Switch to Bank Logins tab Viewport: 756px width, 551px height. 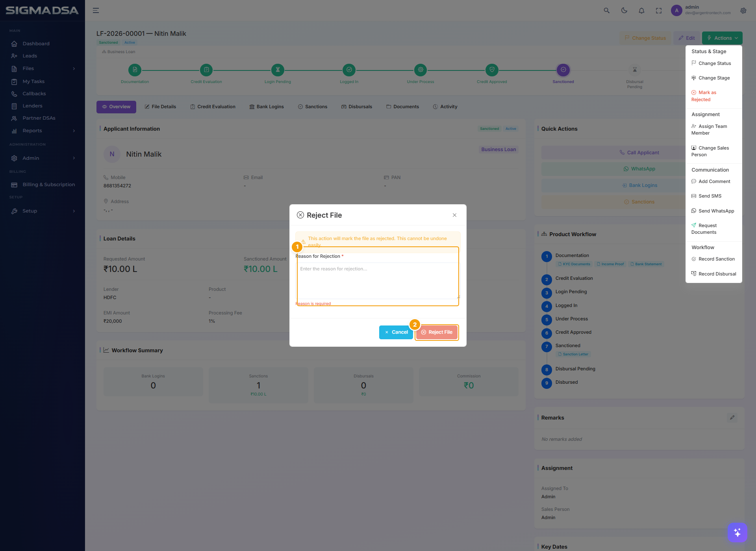click(267, 107)
